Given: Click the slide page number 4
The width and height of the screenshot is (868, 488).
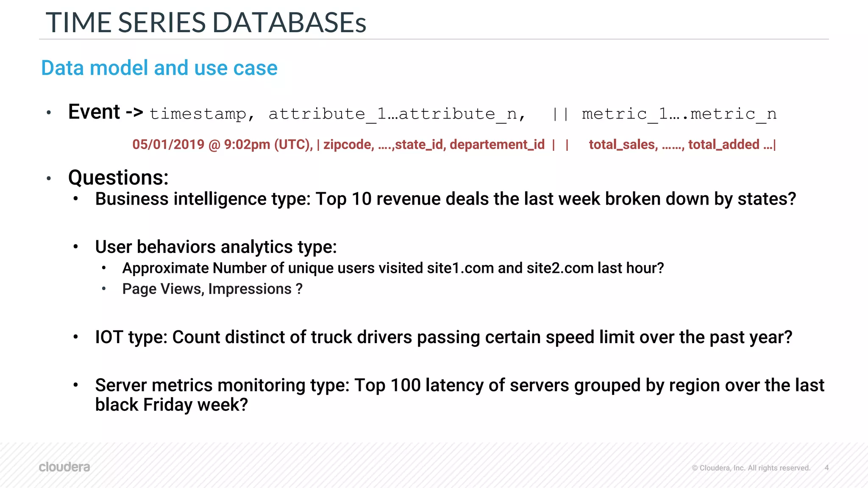Looking at the screenshot, I should point(826,468).
